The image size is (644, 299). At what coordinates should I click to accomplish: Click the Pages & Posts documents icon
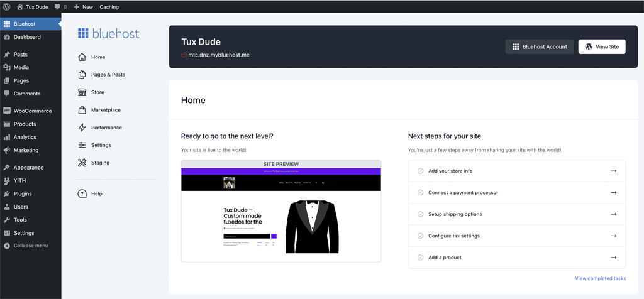point(82,75)
